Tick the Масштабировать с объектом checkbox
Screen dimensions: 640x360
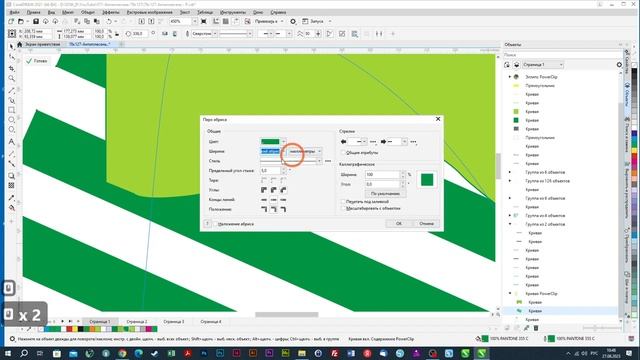click(x=343, y=209)
